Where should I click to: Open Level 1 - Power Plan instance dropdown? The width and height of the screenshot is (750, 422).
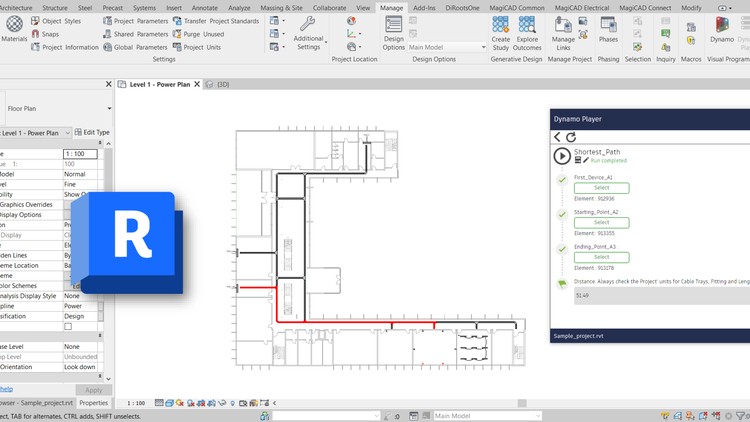point(67,133)
